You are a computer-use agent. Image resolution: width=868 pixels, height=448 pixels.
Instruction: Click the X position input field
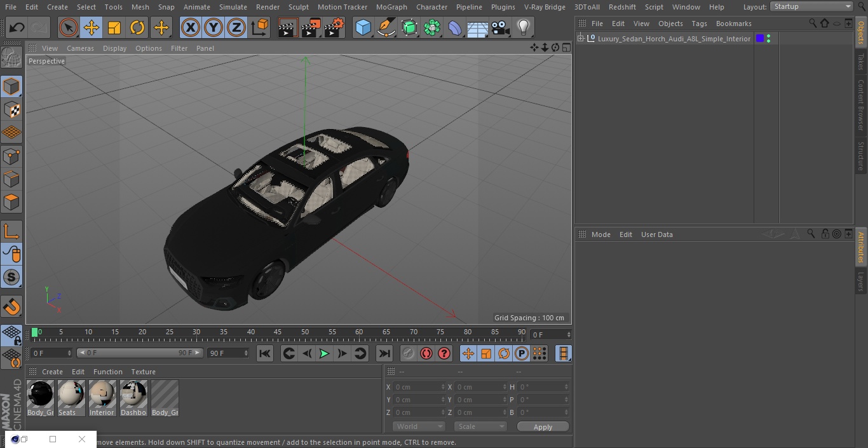pyautogui.click(x=419, y=387)
